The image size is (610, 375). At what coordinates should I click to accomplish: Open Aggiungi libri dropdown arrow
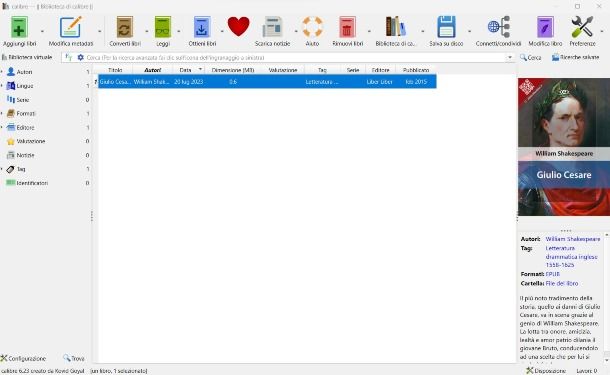point(42,31)
